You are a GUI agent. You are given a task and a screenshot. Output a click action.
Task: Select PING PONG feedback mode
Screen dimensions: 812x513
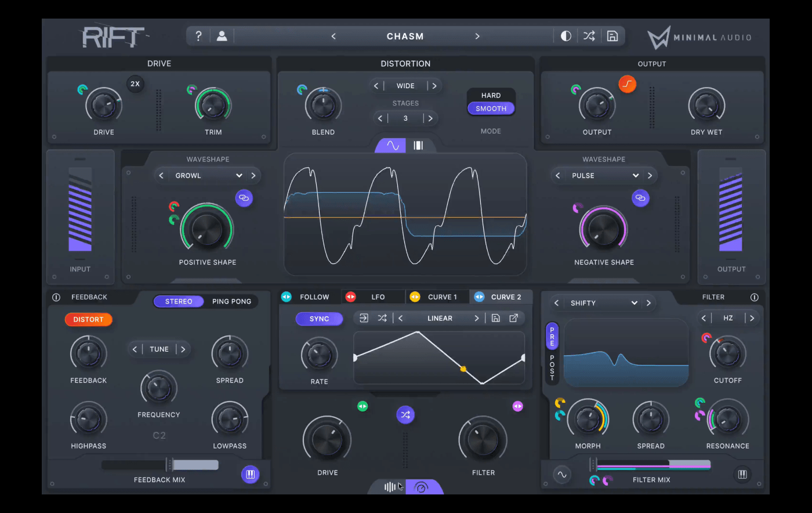point(231,301)
